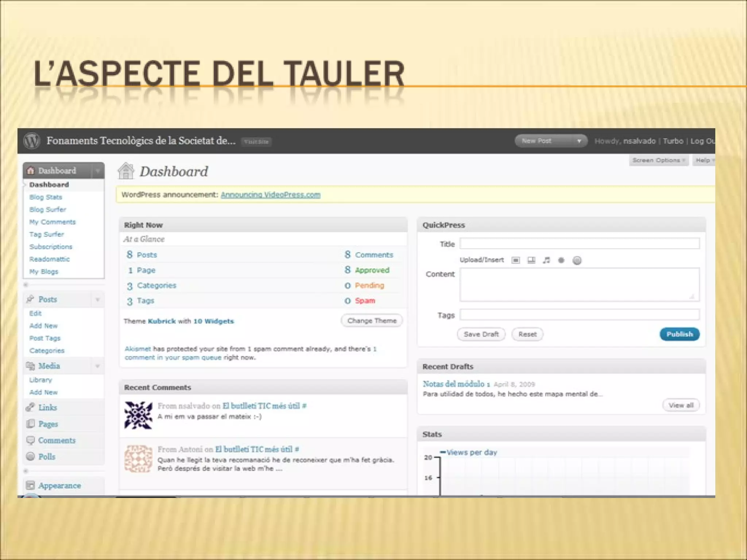Click the add poll circle icon

pos(577,260)
